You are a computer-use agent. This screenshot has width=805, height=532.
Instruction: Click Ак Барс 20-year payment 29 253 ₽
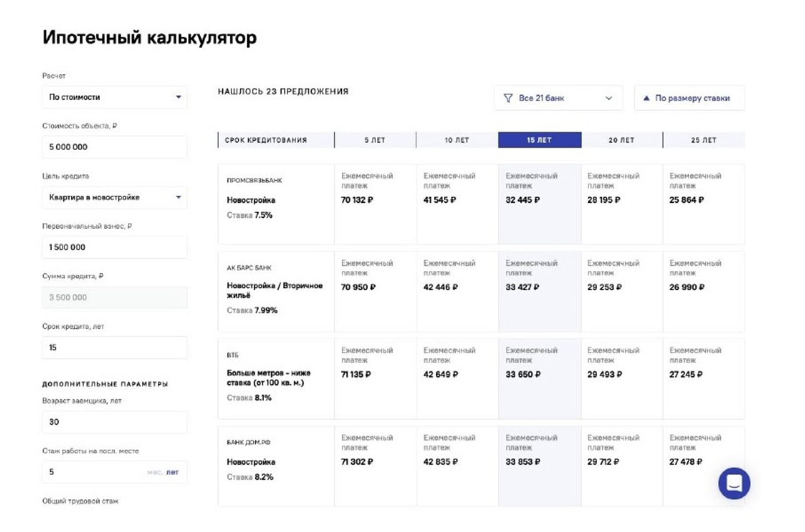click(x=605, y=287)
